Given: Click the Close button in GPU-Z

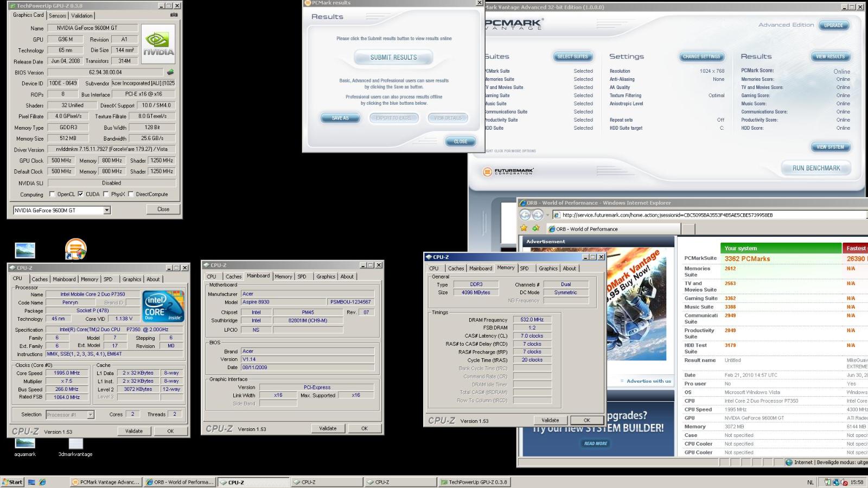Looking at the screenshot, I should click(163, 209).
